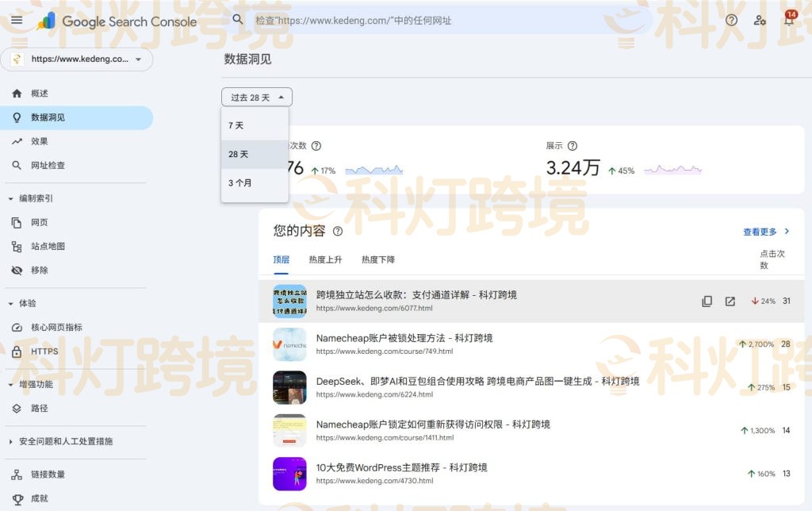Click the kedeng property favicon

click(x=17, y=59)
